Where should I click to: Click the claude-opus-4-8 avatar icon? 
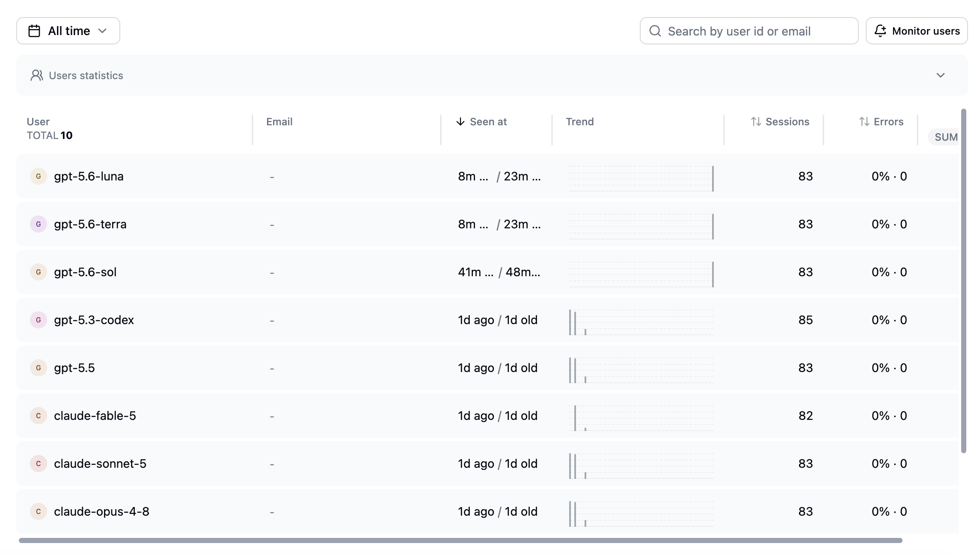tap(39, 511)
